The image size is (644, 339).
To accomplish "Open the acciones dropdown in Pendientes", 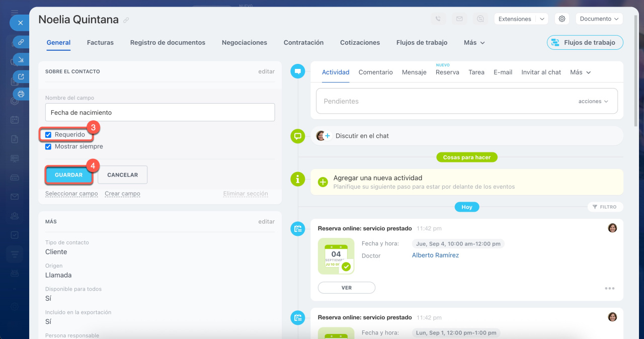I will pos(593,102).
